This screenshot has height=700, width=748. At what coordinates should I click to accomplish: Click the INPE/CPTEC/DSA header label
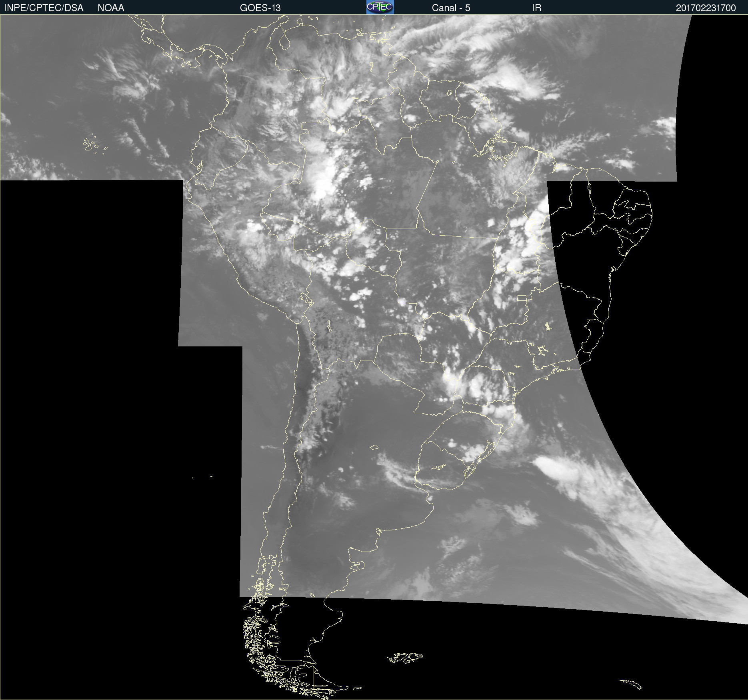tap(44, 8)
